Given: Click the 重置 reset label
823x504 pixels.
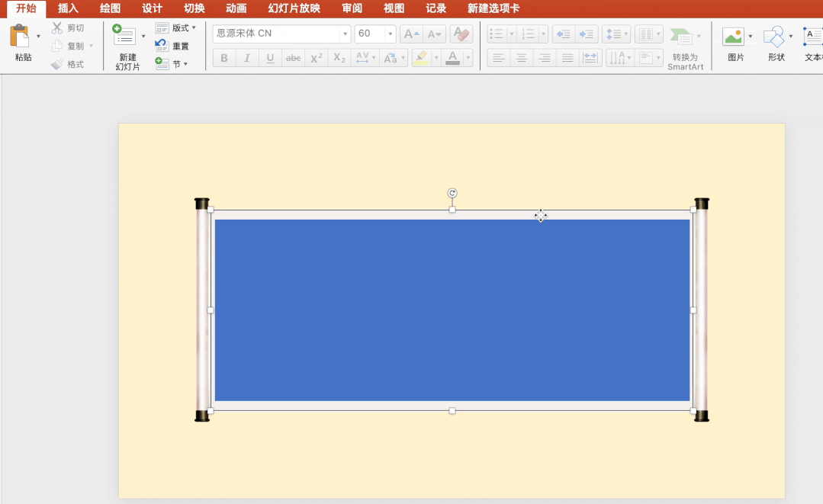Looking at the screenshot, I should tap(181, 47).
